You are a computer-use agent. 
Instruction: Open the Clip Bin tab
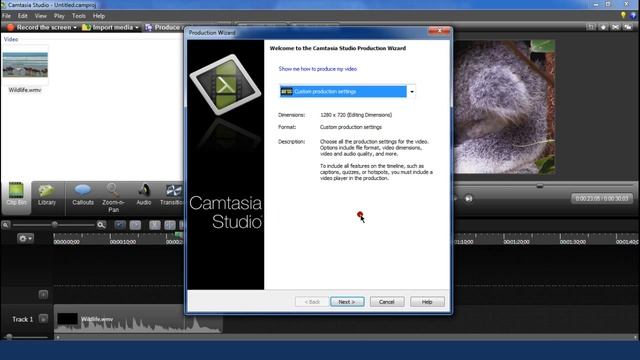point(16,198)
